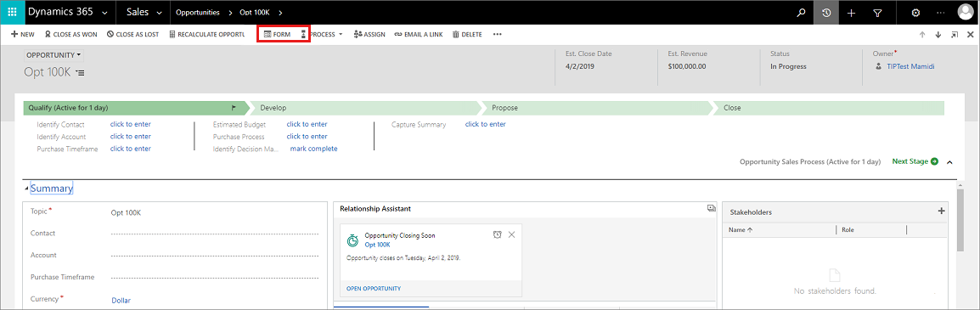980x310 pixels.
Task: Click to enter Capture Summary
Action: point(486,124)
